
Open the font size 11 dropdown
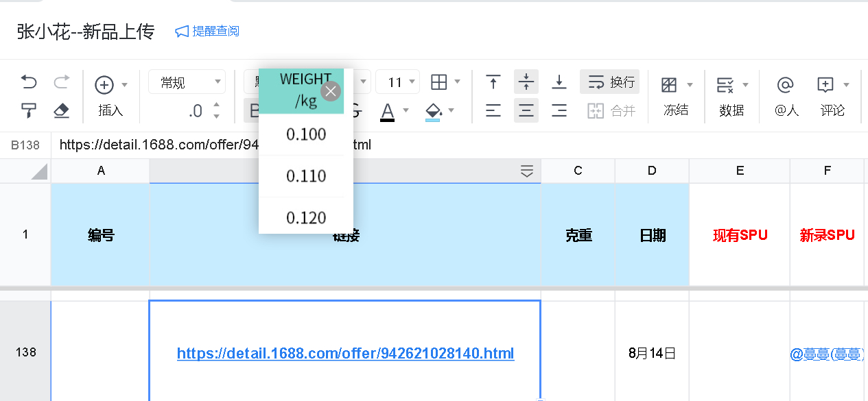pyautogui.click(x=398, y=83)
